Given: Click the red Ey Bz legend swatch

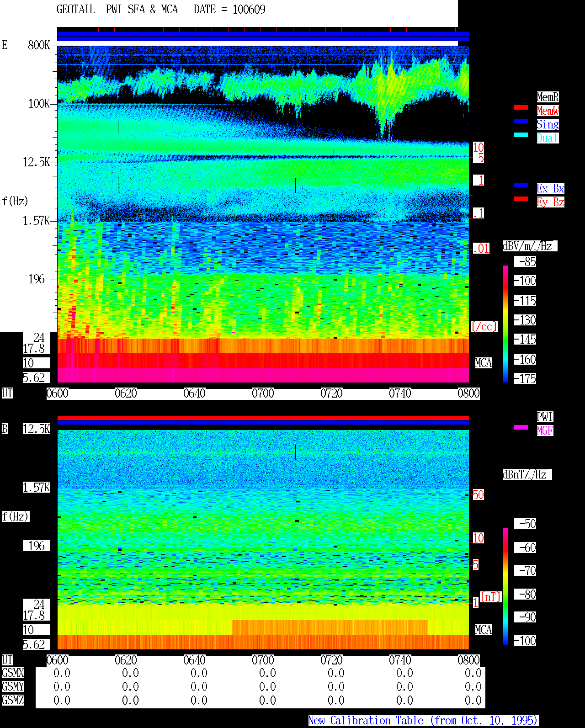Looking at the screenshot, I should (x=521, y=199).
